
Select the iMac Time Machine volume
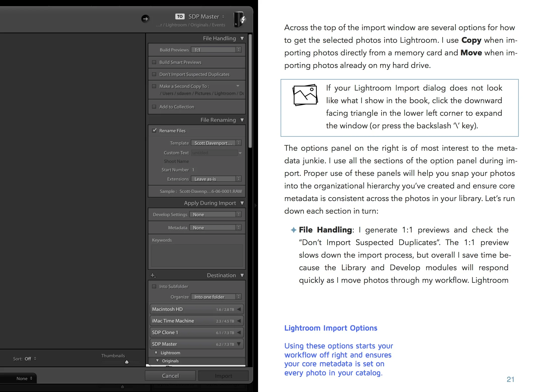tap(197, 321)
